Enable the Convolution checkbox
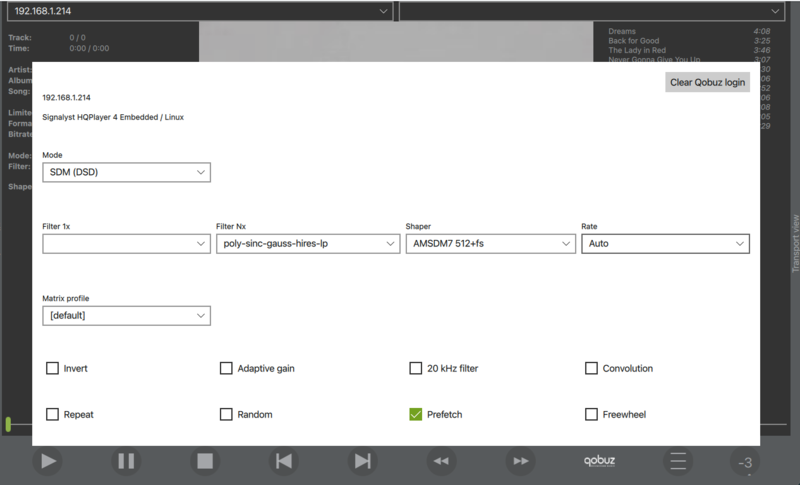The height and width of the screenshot is (485, 800). tap(592, 368)
